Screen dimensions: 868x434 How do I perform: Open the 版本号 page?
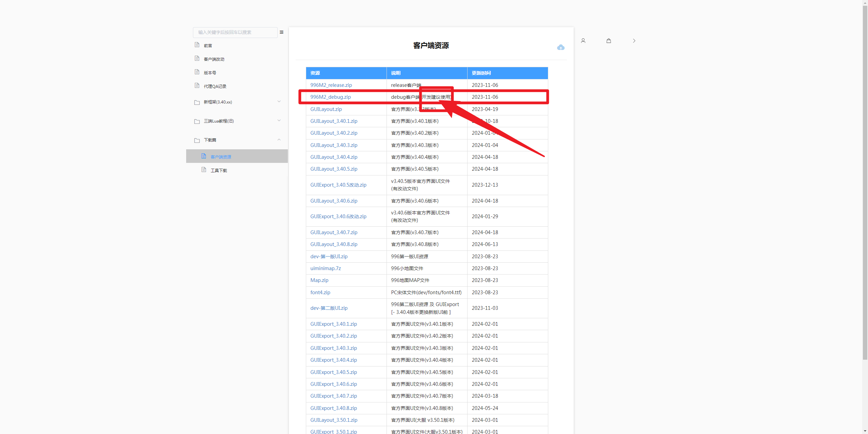(210, 73)
